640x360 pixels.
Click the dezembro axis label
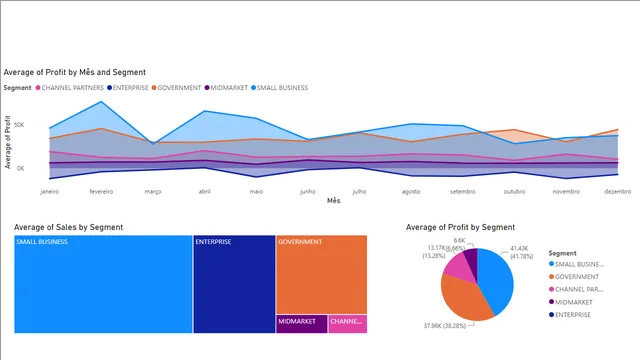(618, 191)
